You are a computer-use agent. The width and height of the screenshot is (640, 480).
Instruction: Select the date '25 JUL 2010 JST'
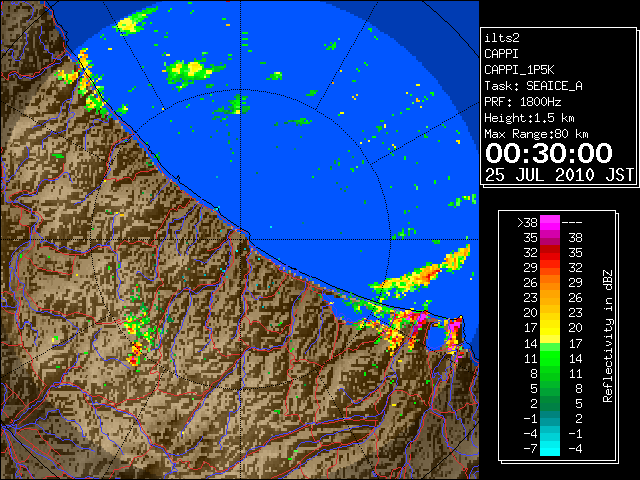click(x=559, y=175)
